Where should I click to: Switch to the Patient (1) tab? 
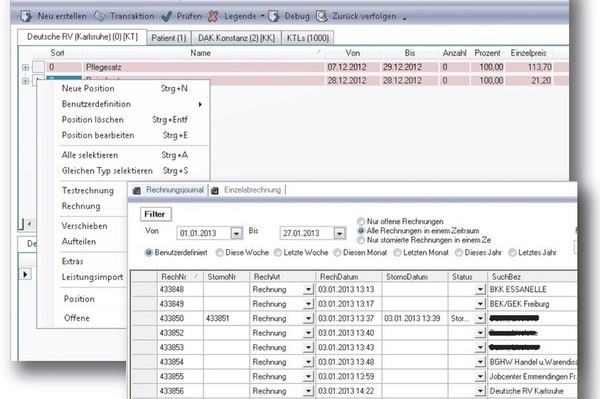coord(169,38)
